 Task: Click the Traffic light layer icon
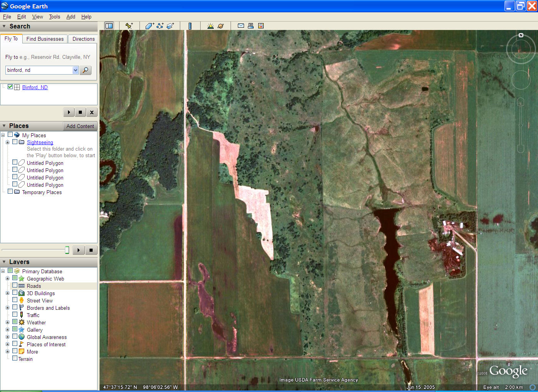pos(22,315)
